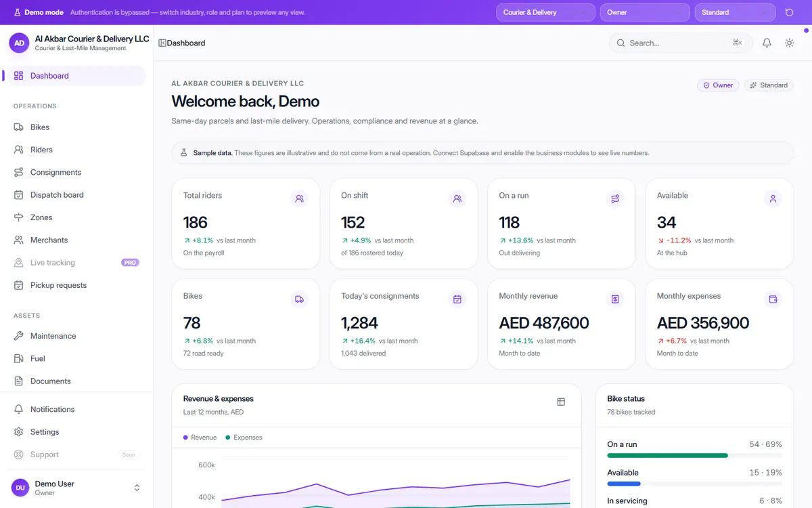Click the Today's consignments calendar icon
Viewport: 812px width, 508px height.
click(x=457, y=299)
